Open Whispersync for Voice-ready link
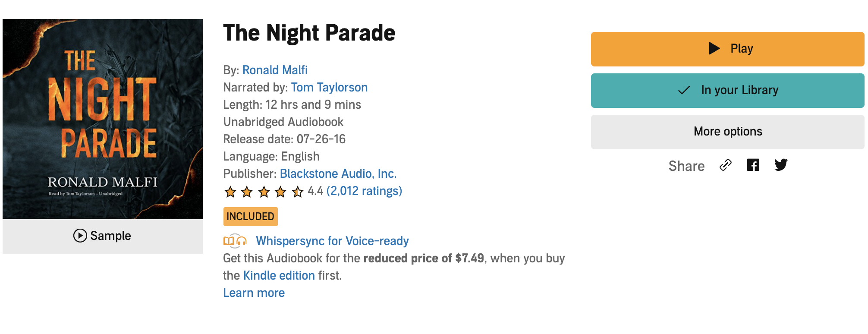868x334 pixels. pos(332,241)
